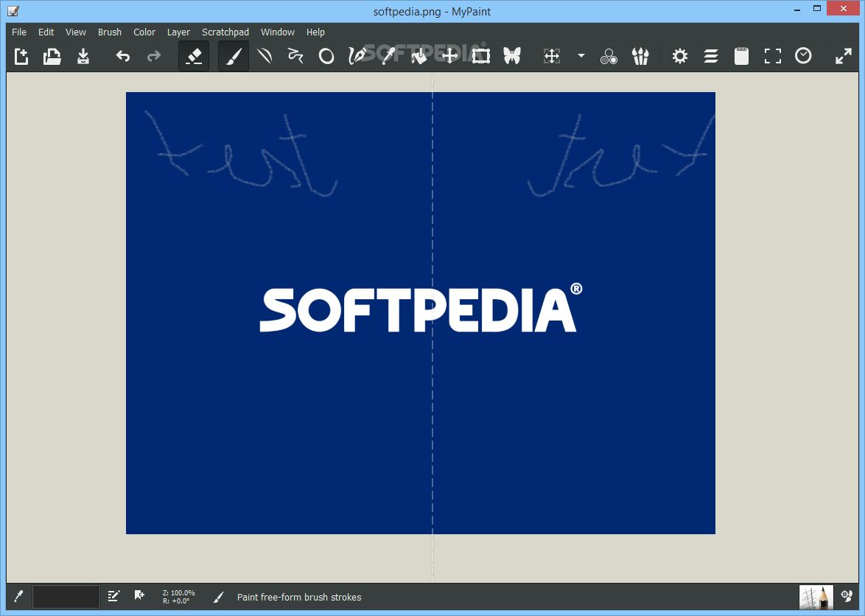Click the vertical symmetry axis line
Screen dimensions: 865x616
[432, 328]
